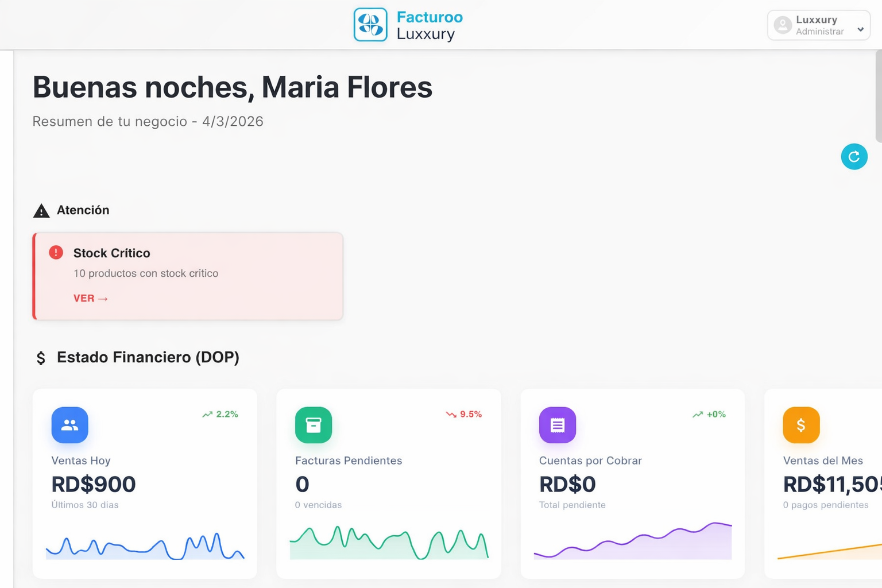
Task: Click the '0 vencidas' text
Action: click(318, 505)
